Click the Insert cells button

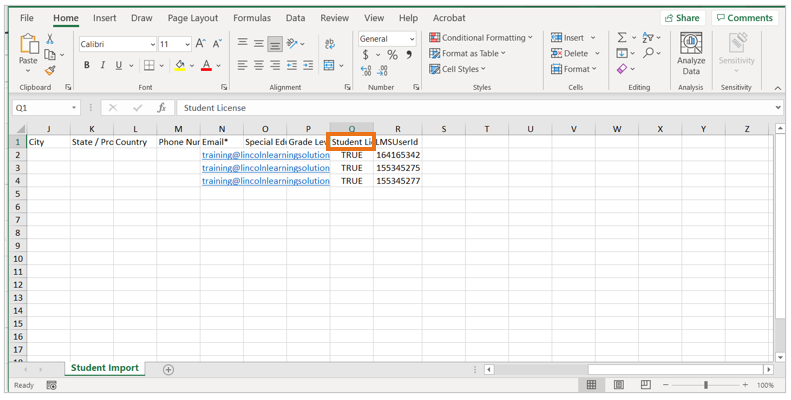(568, 38)
